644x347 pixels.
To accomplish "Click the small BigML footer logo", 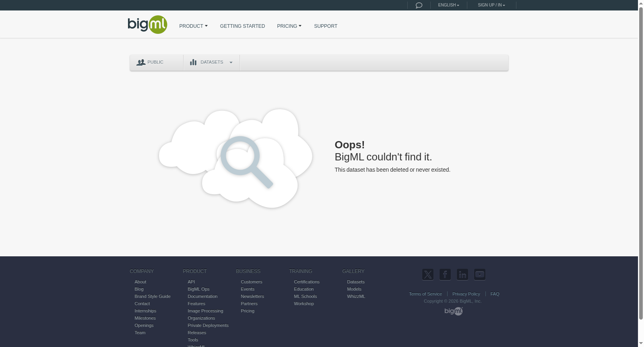I will 454,311.
